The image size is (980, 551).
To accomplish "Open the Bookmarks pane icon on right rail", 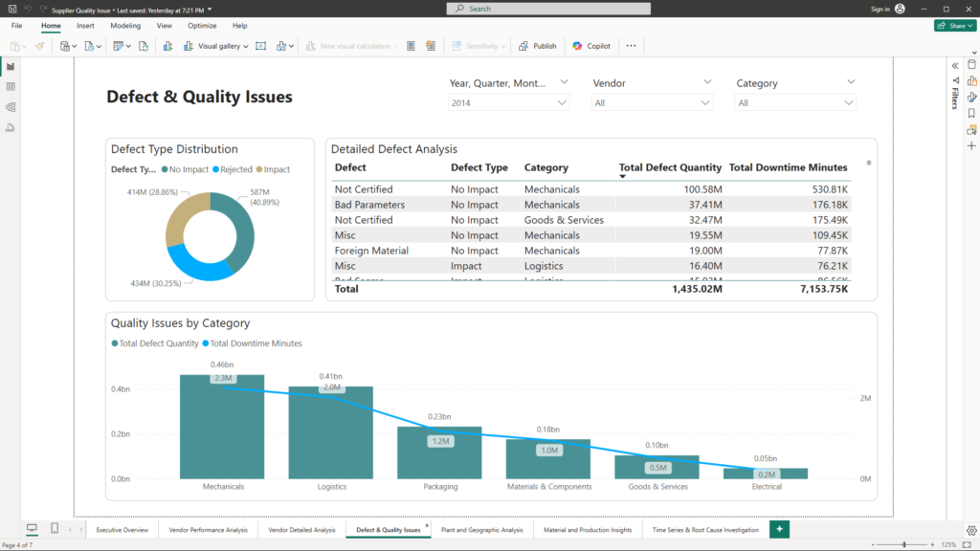I will [971, 113].
